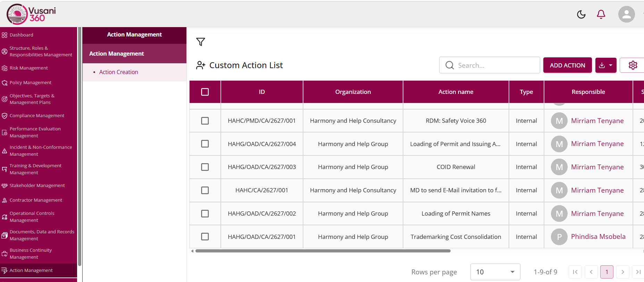The width and height of the screenshot is (644, 282).
Task: Go to first page of results
Action: tap(575, 272)
